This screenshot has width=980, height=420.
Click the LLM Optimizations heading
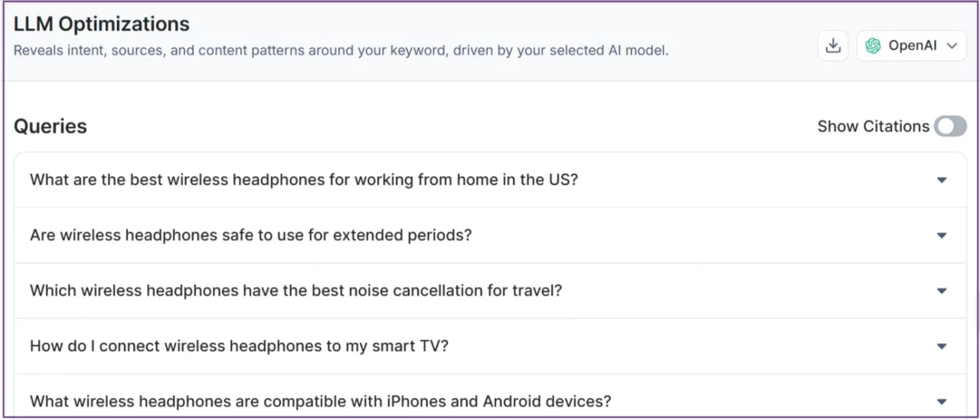point(101,24)
